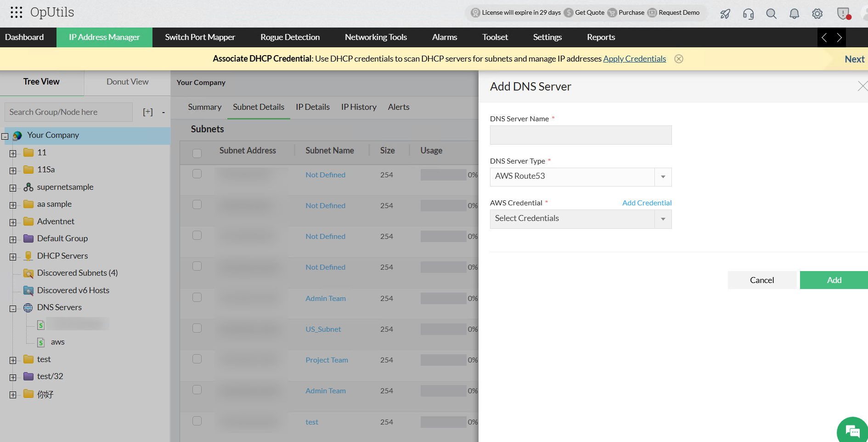Check the first Admin Team row checkbox
868x442 pixels.
[197, 297]
